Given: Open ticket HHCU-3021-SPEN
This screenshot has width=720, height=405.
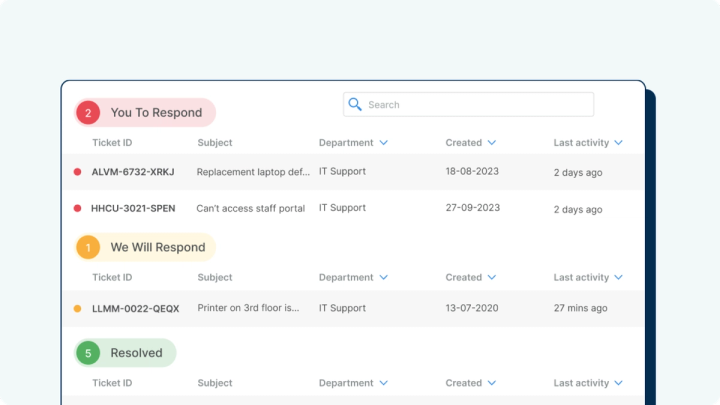Looking at the screenshot, I should (133, 208).
